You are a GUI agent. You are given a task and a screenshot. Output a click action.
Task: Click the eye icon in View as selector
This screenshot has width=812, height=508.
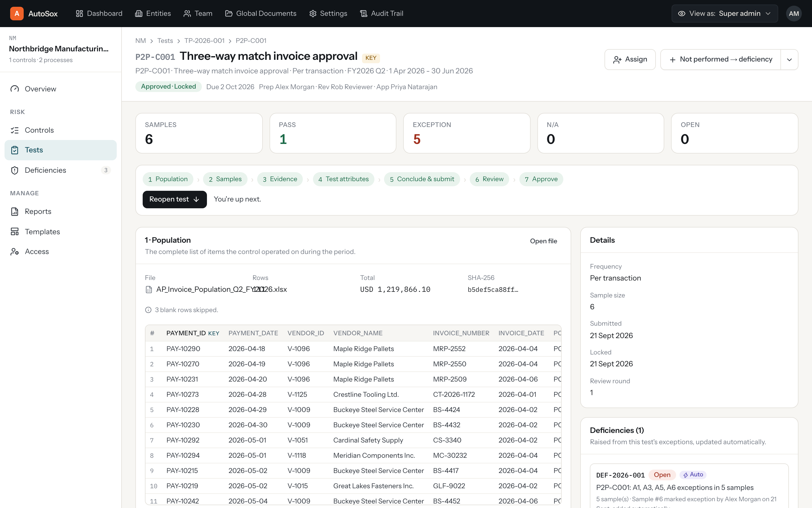[x=681, y=14]
